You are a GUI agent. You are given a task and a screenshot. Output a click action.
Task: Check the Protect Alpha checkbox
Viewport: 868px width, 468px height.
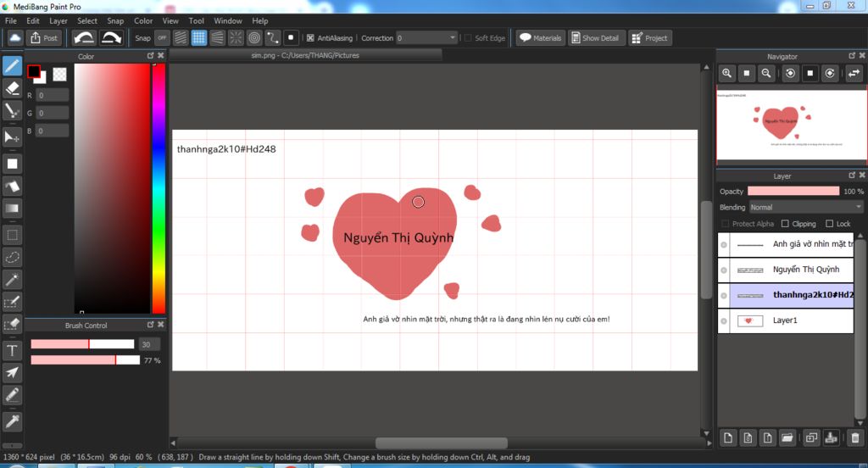tap(726, 224)
